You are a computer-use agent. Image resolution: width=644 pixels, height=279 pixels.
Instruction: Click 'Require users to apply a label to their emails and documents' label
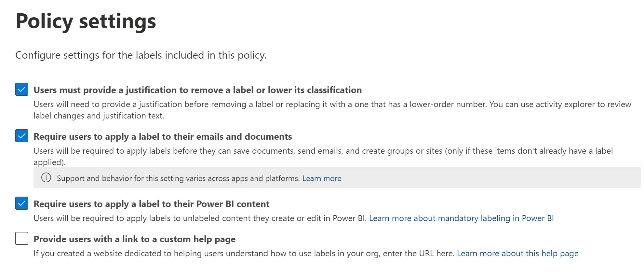pos(163,136)
